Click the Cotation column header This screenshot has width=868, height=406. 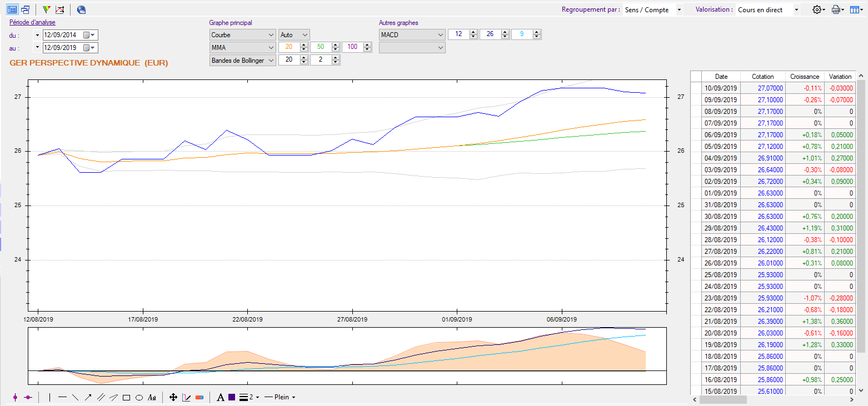click(762, 77)
